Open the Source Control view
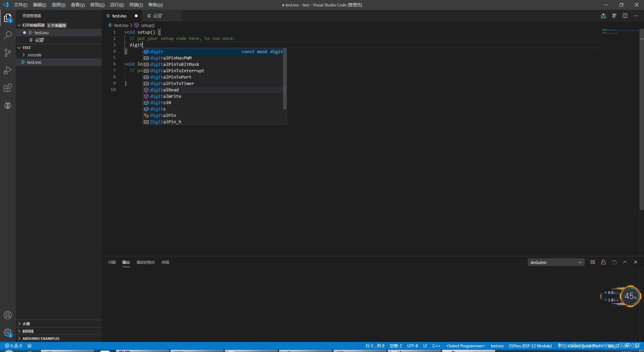Viewport: 644px width, 352px height. click(8, 53)
